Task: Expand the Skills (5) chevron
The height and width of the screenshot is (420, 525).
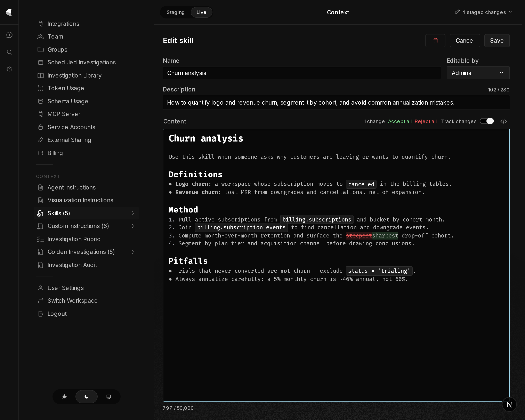Action: click(x=133, y=213)
